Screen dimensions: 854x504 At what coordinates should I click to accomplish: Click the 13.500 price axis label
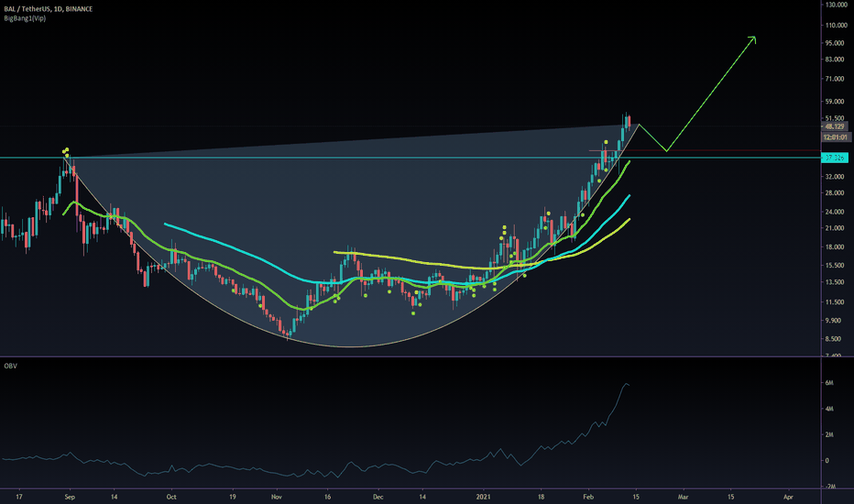[835, 282]
